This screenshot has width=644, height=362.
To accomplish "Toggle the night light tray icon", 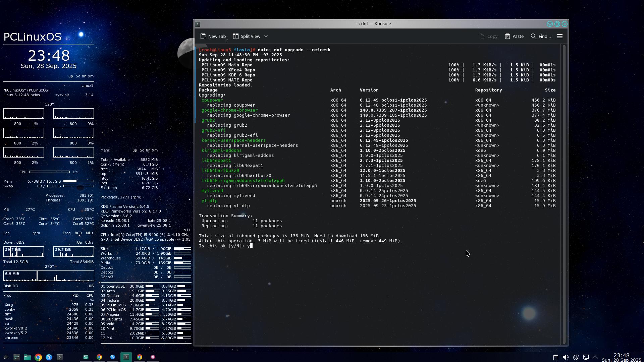I will 576,357.
